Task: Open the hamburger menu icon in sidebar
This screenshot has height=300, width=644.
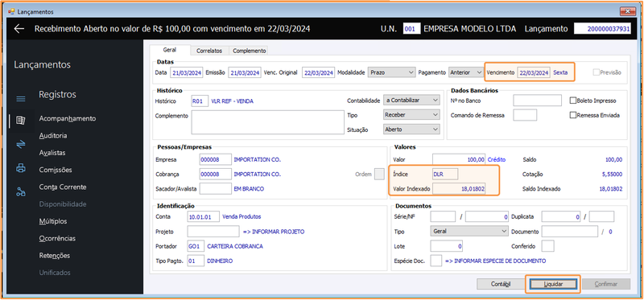Action: (x=21, y=99)
